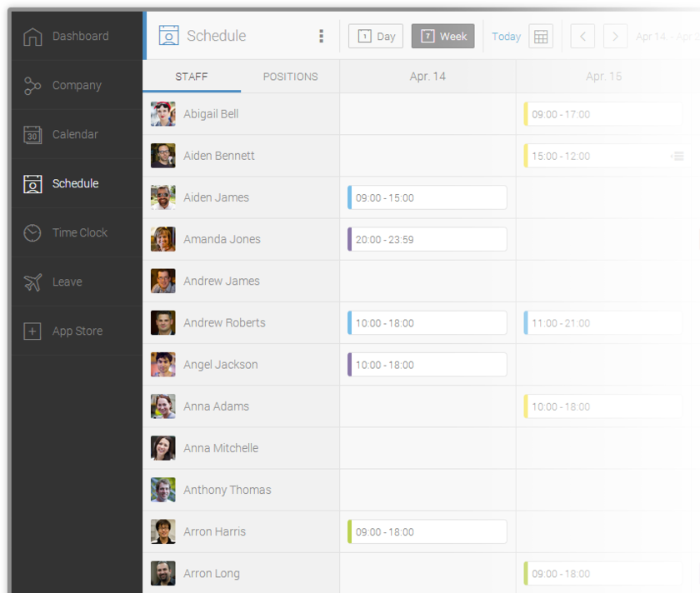Select the Staff tab
The height and width of the screenshot is (593, 700).
[x=192, y=77]
